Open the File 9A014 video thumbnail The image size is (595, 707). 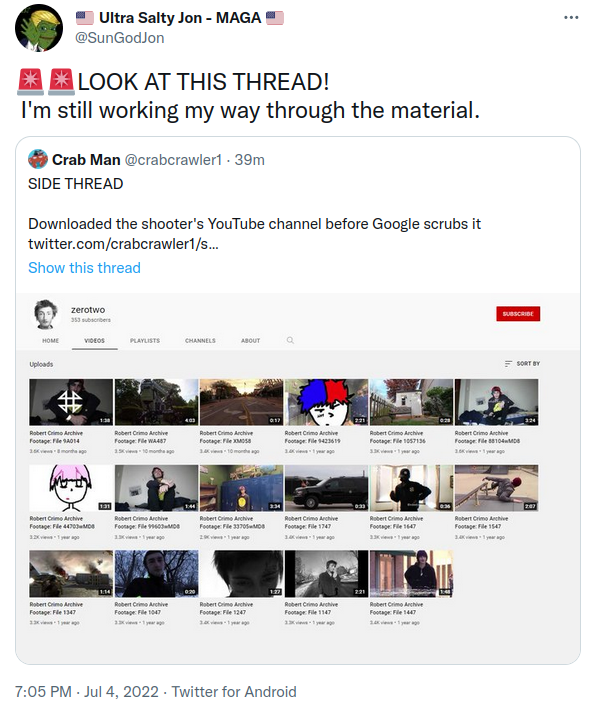click(71, 402)
